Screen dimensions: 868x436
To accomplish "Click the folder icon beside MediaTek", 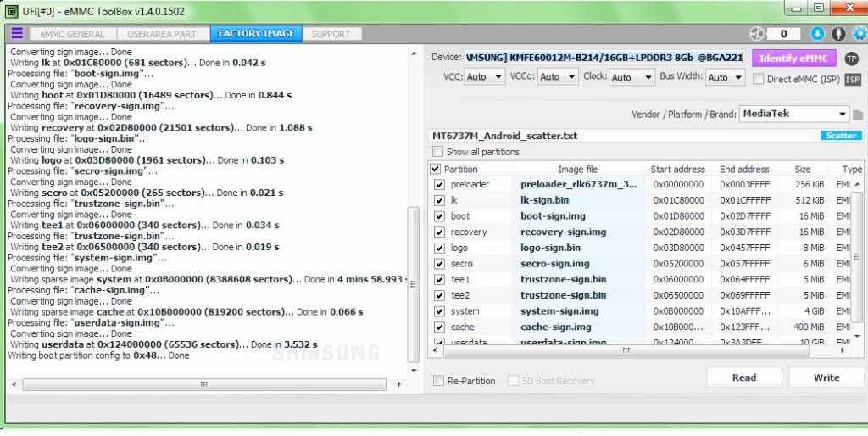I will (858, 115).
